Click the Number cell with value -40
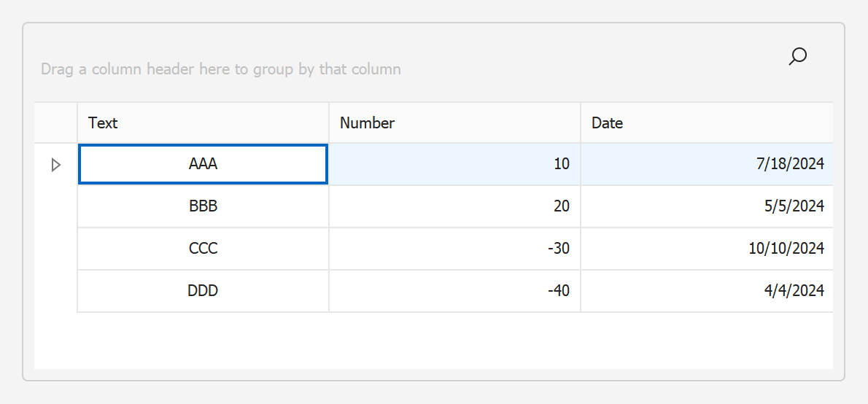 454,291
